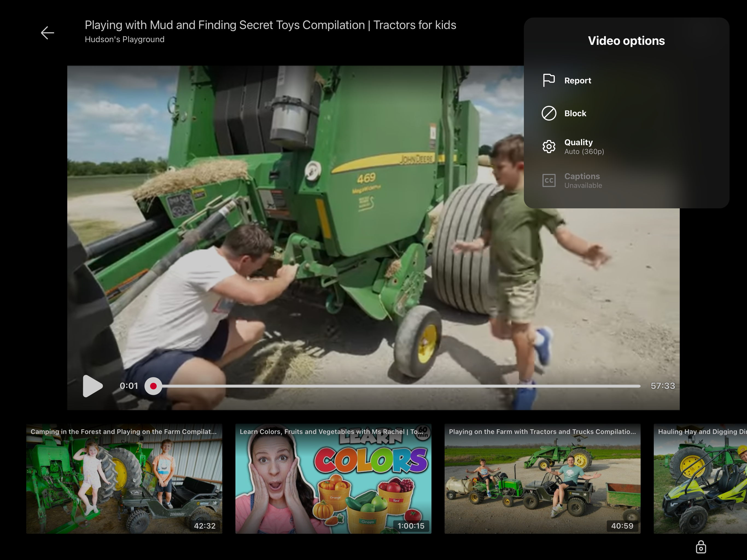Click the back arrow icon
The height and width of the screenshot is (560, 747).
click(47, 33)
